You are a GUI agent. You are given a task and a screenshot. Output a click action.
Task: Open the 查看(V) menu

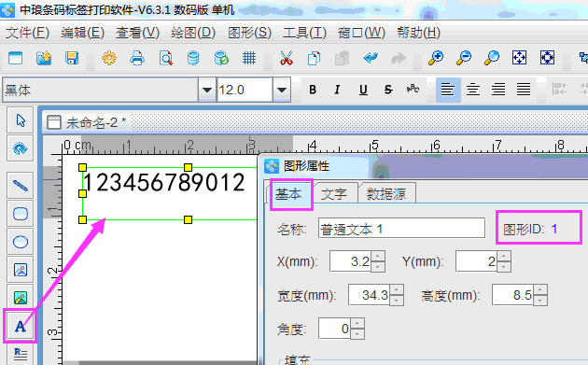(x=137, y=33)
